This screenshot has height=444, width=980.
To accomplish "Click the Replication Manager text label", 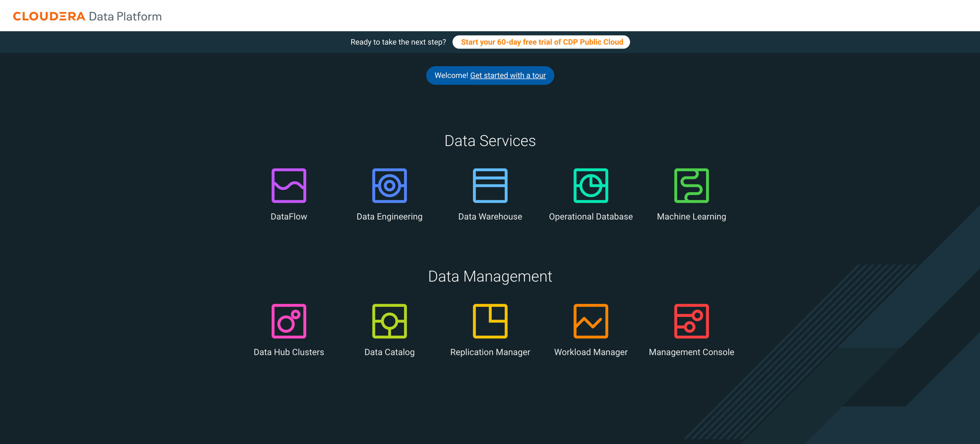I will click(x=490, y=352).
